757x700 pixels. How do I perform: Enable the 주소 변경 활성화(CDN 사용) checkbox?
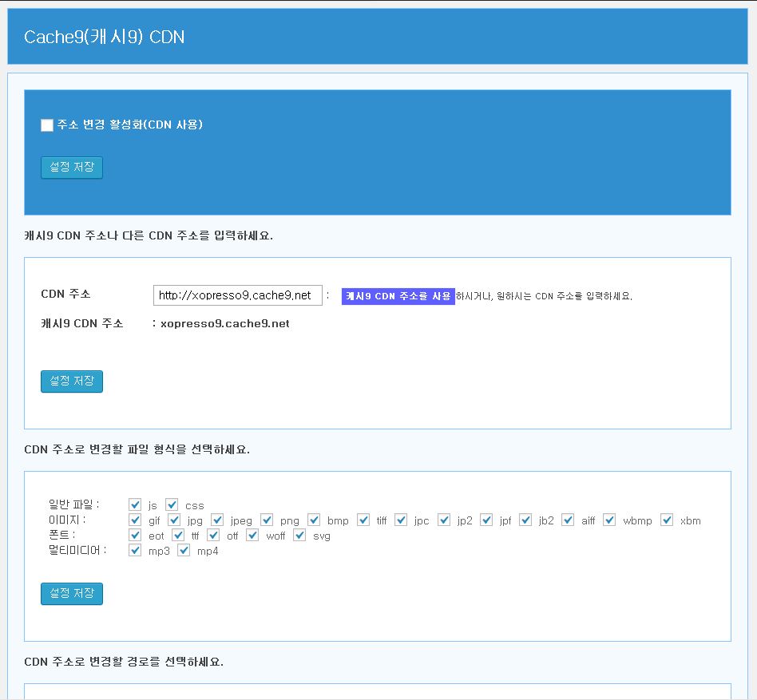click(47, 125)
